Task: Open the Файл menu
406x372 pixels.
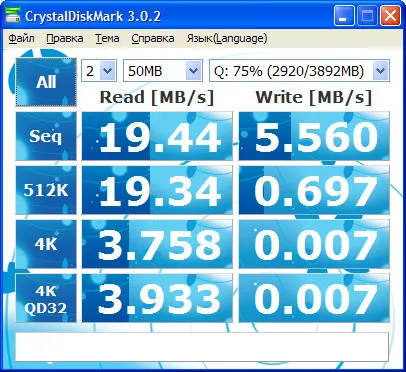Action: click(x=21, y=38)
